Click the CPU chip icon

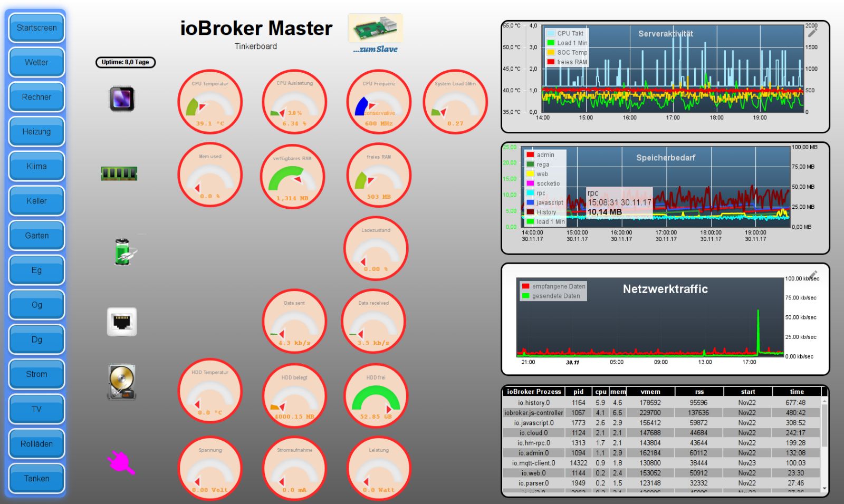pos(122,99)
